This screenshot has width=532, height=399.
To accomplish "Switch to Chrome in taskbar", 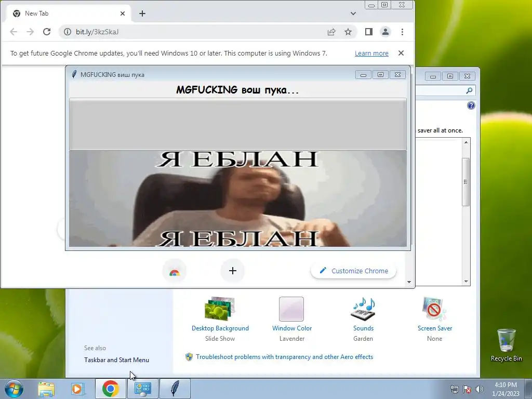I will point(110,389).
